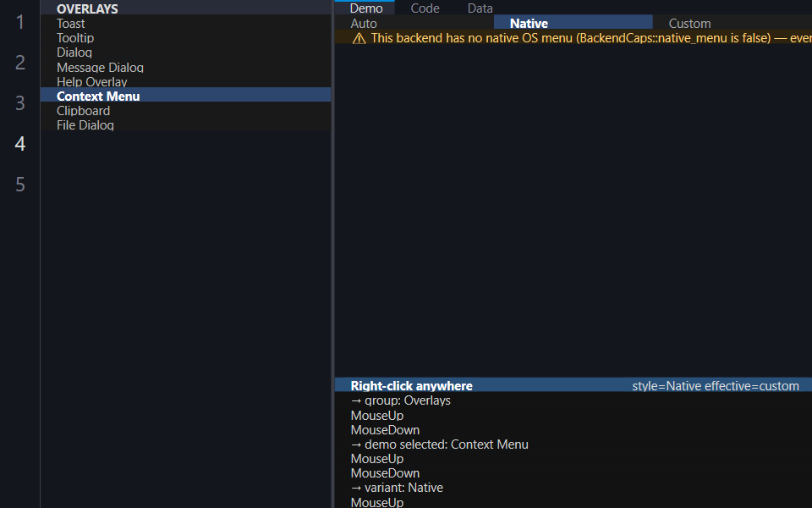Click the highlighted Context Menu entry
Image resolution: width=812 pixels, height=508 pixels.
[185, 96]
